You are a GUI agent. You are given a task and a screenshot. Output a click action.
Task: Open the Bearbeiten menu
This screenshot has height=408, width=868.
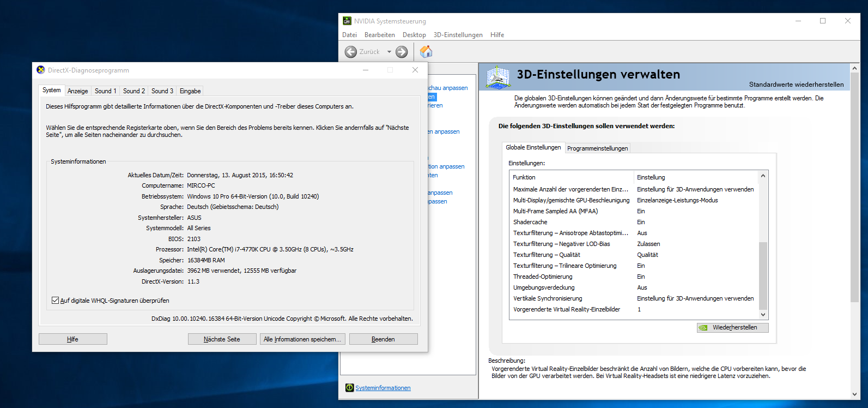point(380,35)
